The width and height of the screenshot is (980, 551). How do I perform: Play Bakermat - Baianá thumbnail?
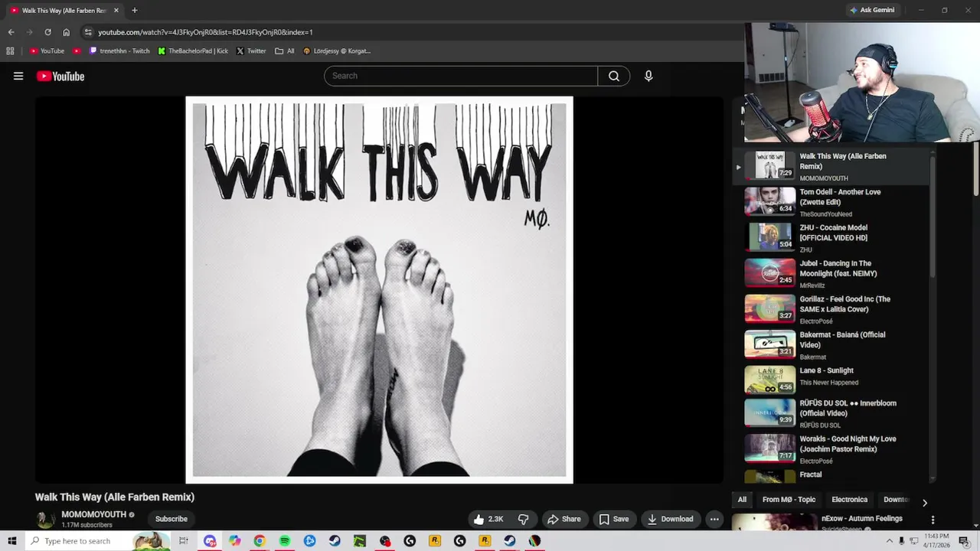pos(770,345)
